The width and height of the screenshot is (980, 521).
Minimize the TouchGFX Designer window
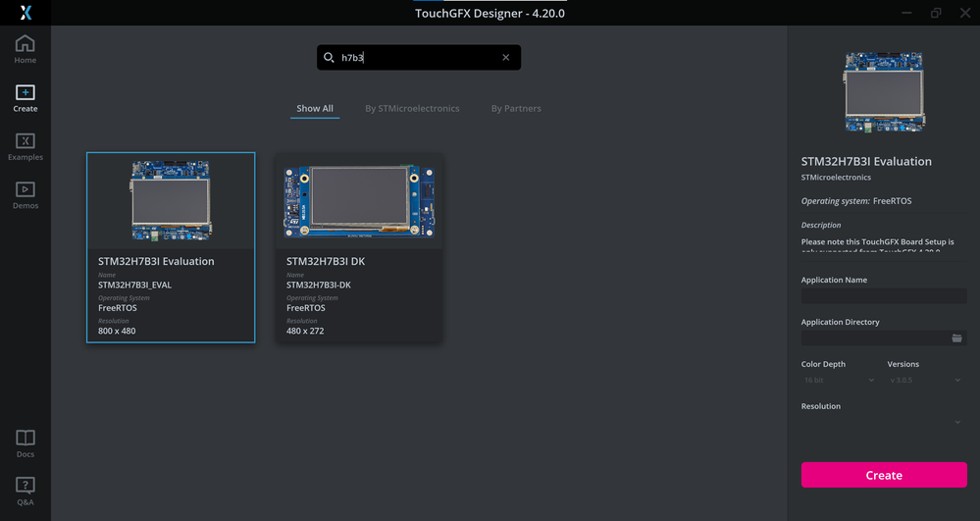click(x=906, y=13)
